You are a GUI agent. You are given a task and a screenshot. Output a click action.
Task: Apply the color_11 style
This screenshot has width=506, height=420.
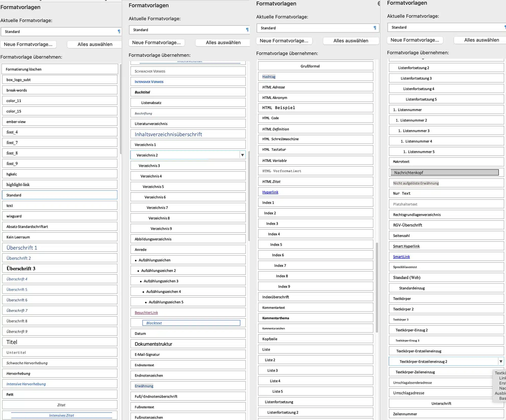pyautogui.click(x=60, y=101)
